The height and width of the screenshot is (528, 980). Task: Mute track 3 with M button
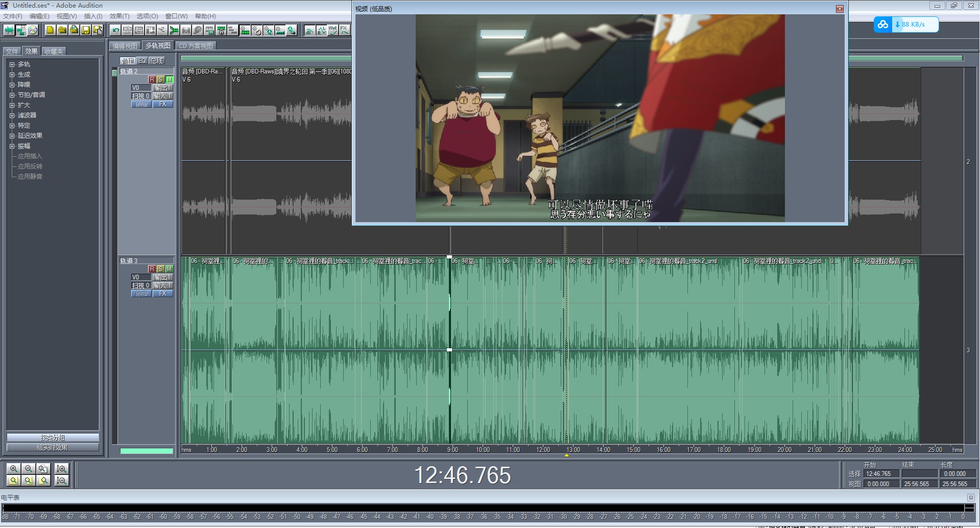pyautogui.click(x=170, y=269)
